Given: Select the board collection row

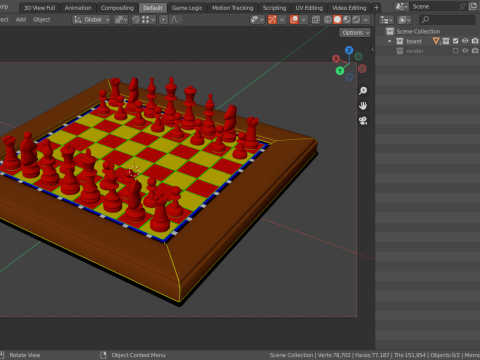Looking at the screenshot, I should pyautogui.click(x=428, y=41).
